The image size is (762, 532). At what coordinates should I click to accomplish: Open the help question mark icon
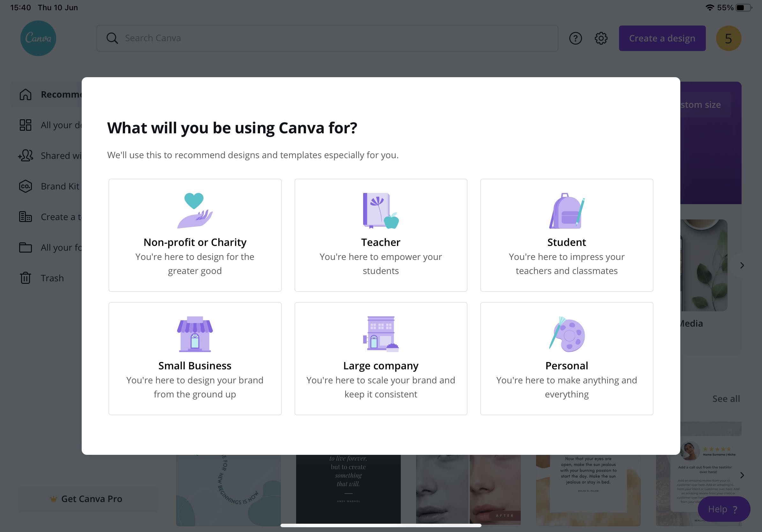click(x=575, y=38)
